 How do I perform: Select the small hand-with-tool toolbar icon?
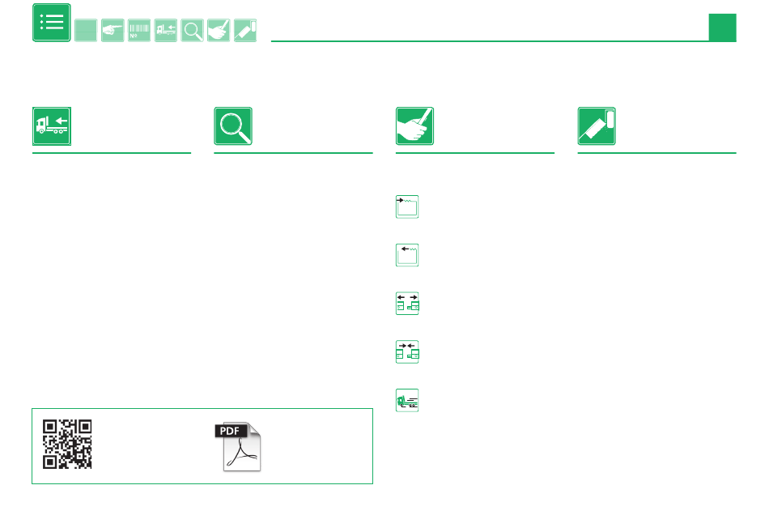pos(219,31)
